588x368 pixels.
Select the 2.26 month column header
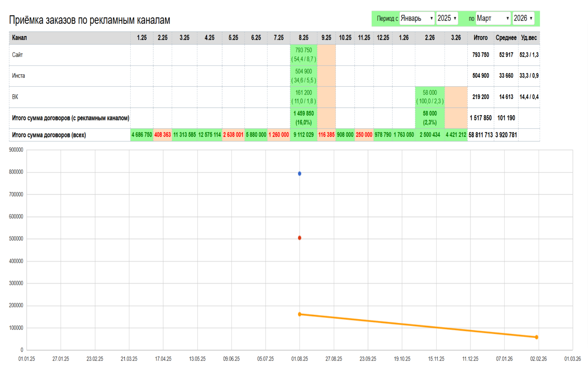(x=430, y=38)
